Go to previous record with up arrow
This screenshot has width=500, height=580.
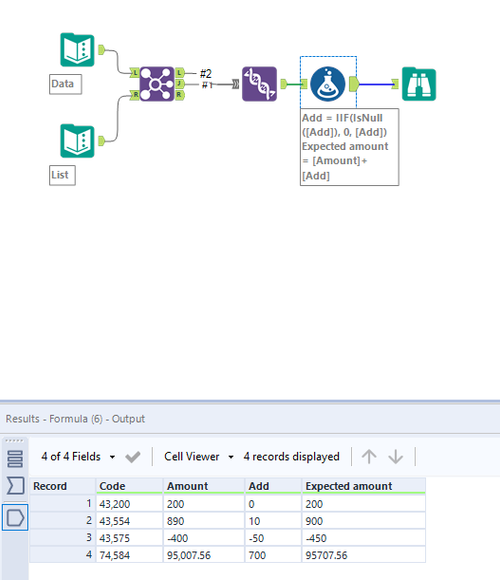369,456
